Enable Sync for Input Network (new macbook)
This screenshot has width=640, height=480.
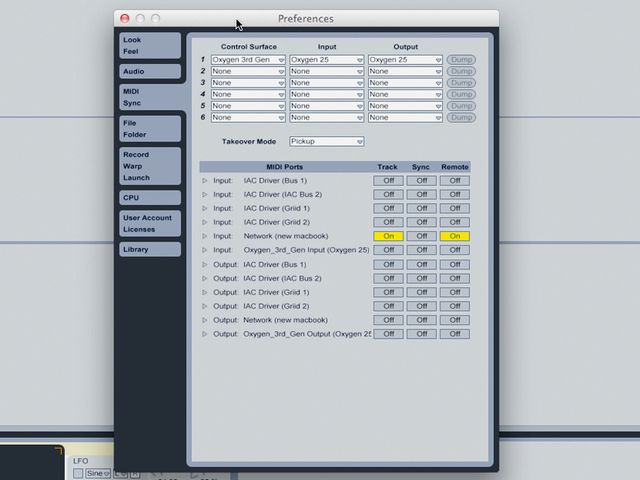coord(422,236)
